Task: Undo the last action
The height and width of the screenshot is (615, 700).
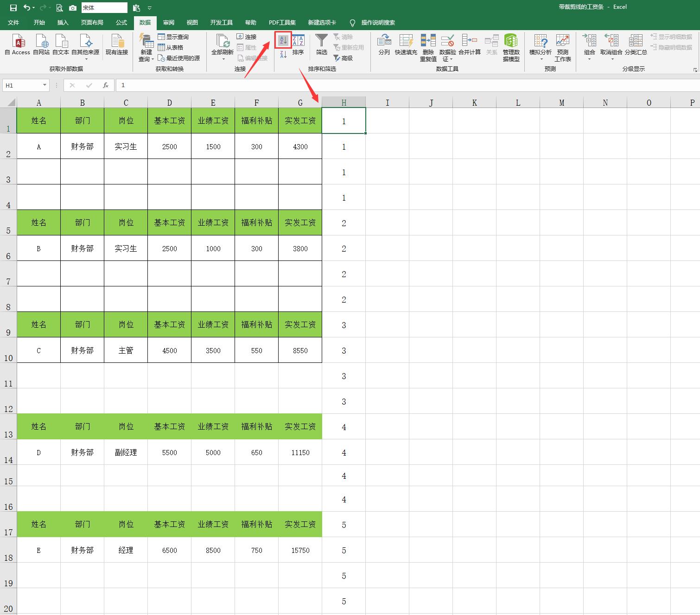Action: pos(27,8)
